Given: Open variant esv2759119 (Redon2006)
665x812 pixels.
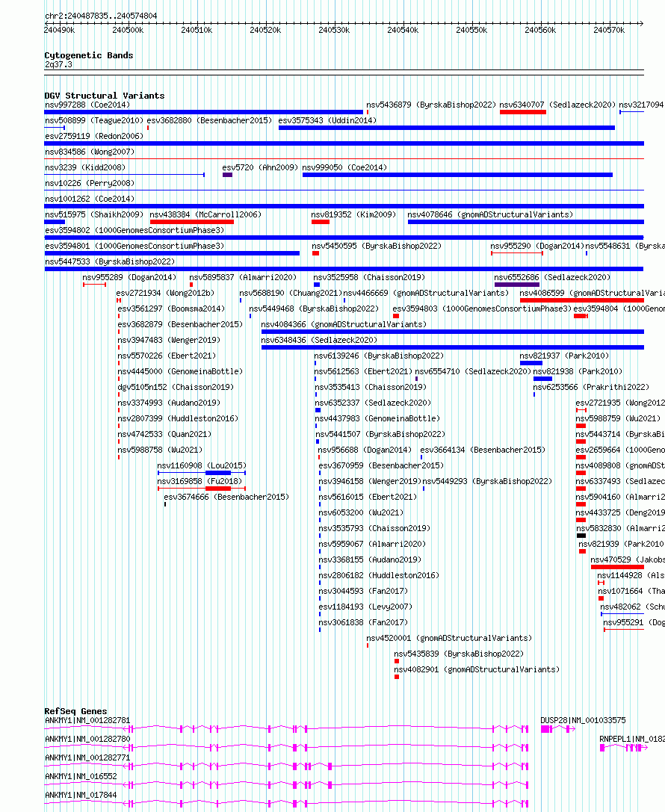Looking at the screenshot, I should [94, 136].
